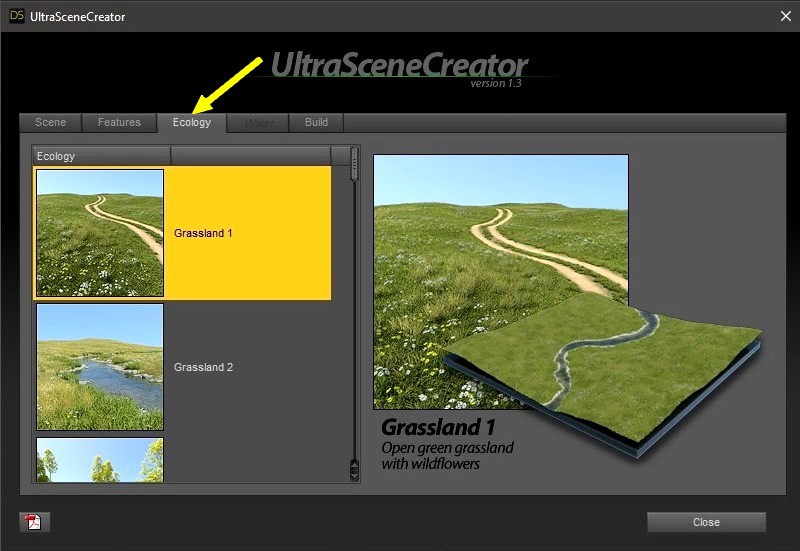
Task: Click the Close button
Action: [x=706, y=522]
